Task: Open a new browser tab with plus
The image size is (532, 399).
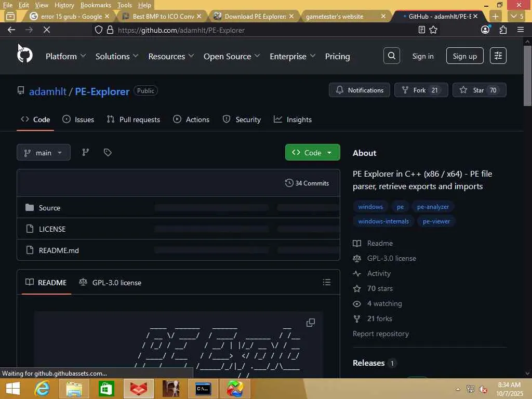Action: 495,16
